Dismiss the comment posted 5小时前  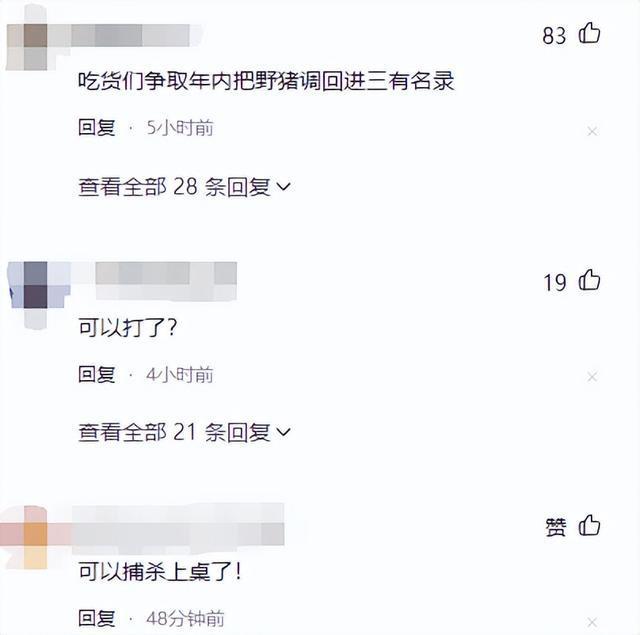click(592, 131)
